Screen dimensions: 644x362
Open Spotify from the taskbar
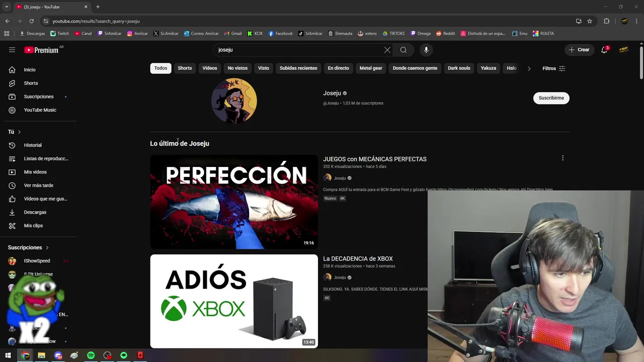tap(91, 355)
